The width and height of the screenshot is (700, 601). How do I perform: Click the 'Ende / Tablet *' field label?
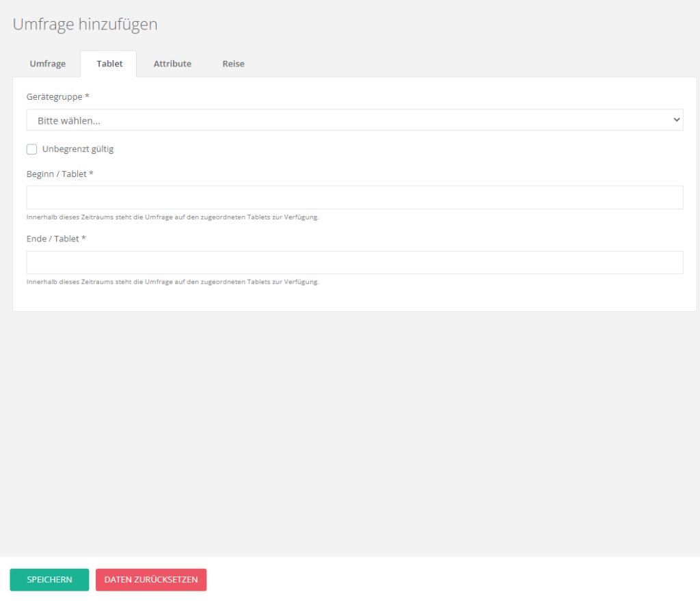[56, 239]
